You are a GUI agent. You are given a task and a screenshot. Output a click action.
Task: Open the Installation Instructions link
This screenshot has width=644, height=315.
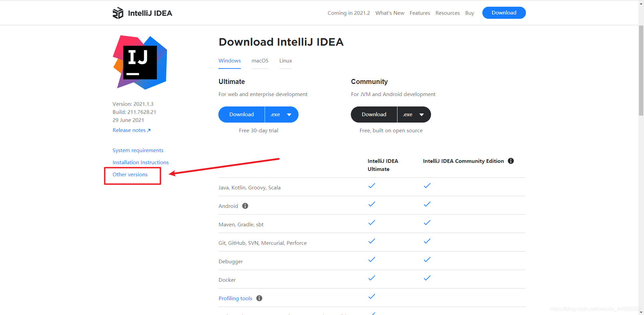(x=141, y=163)
